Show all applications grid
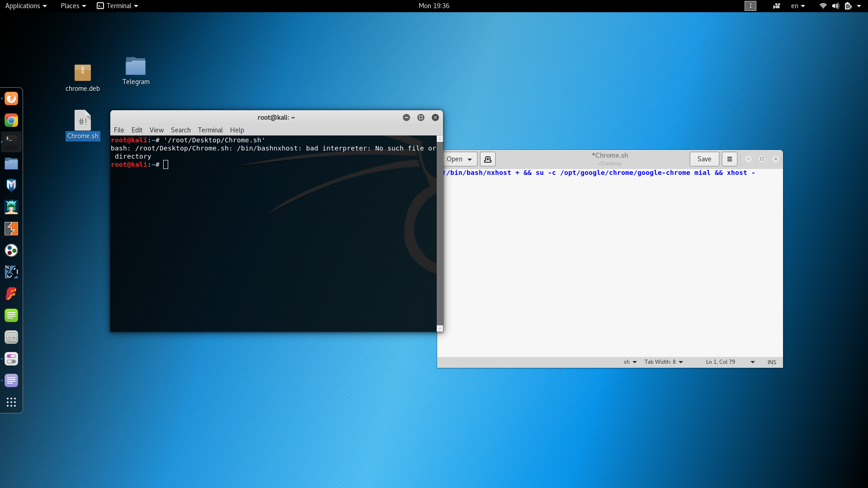 pyautogui.click(x=11, y=402)
